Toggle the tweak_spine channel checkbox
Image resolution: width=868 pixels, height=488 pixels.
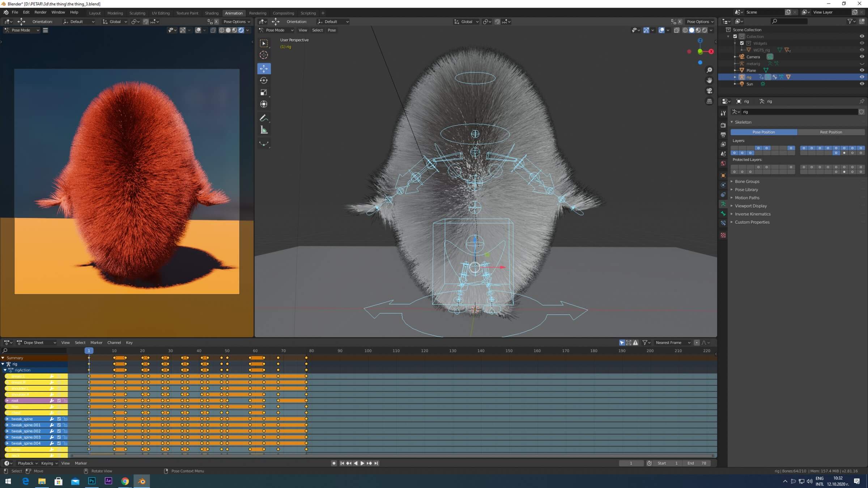point(59,419)
